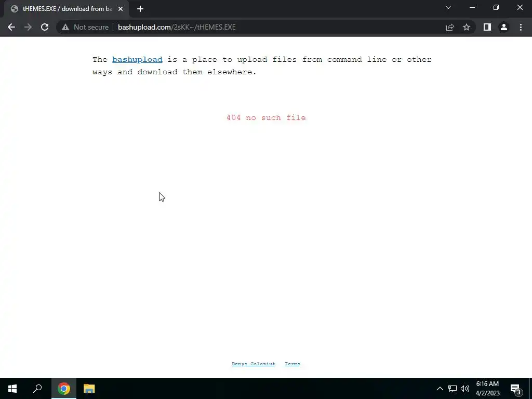The image size is (532, 399).
Task: Open the notification center
Action: pos(515,389)
